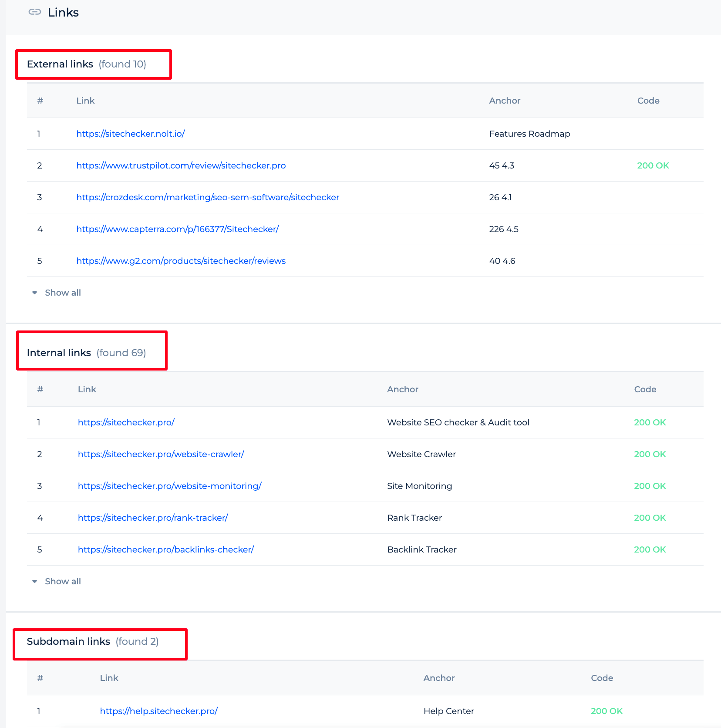Open the help.sitechecker.pro subdomain link
The height and width of the screenshot is (728, 721).
pos(159,711)
